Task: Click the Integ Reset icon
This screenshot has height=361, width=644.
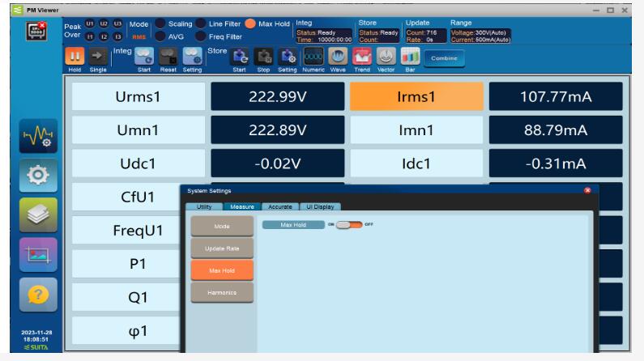Action: tap(168, 57)
